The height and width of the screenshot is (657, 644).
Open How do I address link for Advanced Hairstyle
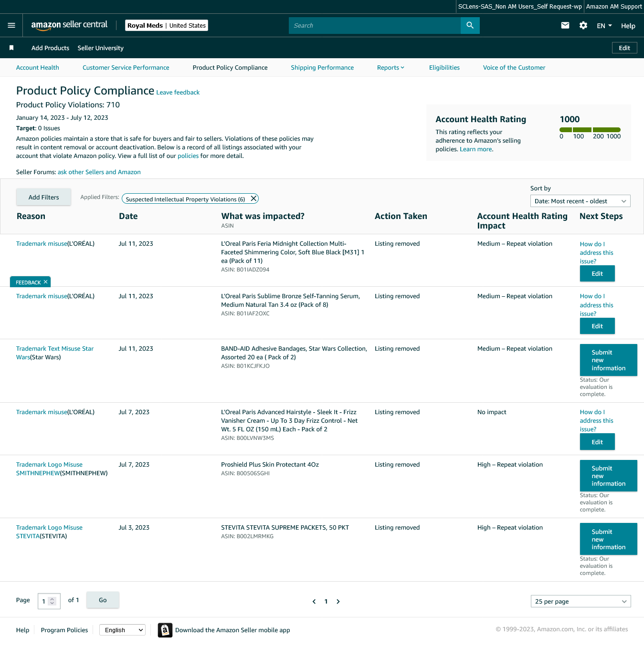(597, 421)
